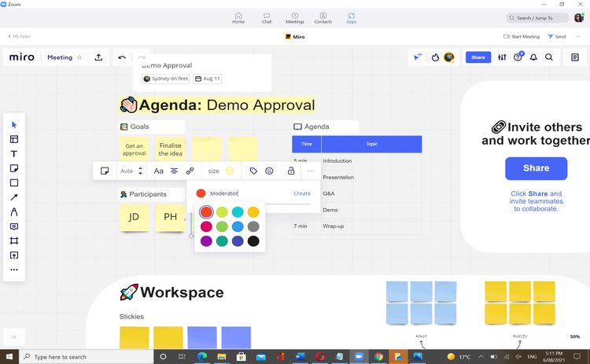Select the Sticky note tool in left toolbar
The width and height of the screenshot is (590, 364).
(14, 168)
